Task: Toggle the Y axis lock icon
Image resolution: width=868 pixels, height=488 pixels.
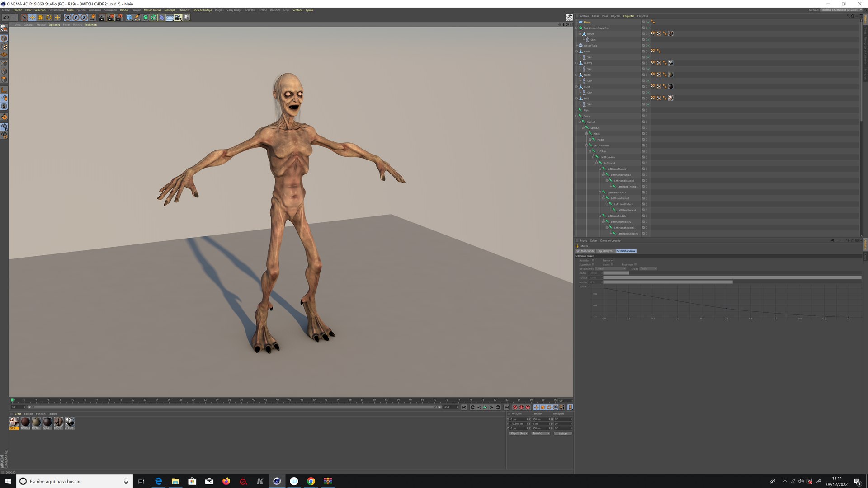Action: (76, 18)
